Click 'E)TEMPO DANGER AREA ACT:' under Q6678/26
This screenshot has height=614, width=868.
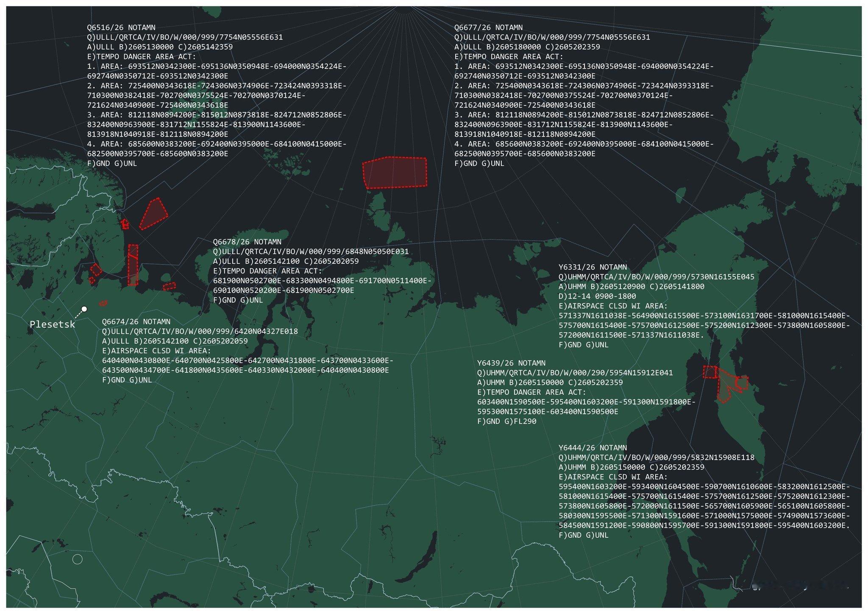tap(267, 271)
